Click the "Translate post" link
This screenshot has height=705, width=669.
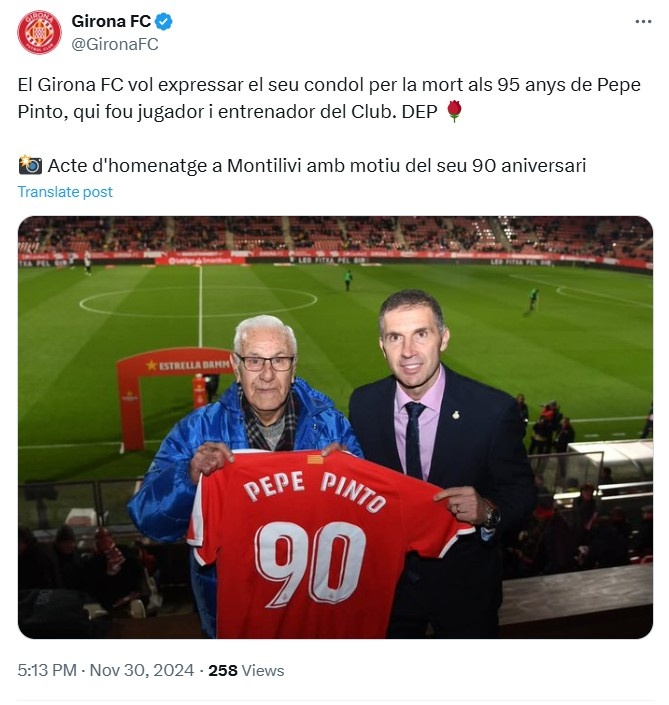pos(65,192)
